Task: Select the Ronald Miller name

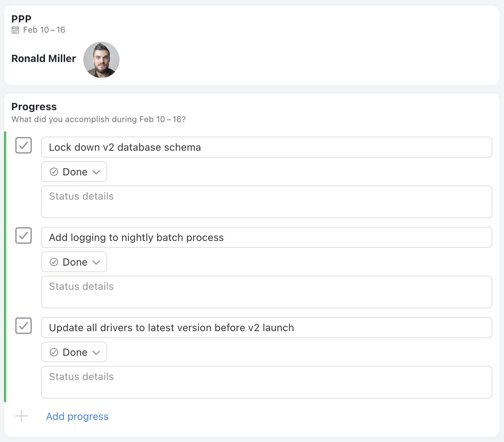Action: point(44,59)
